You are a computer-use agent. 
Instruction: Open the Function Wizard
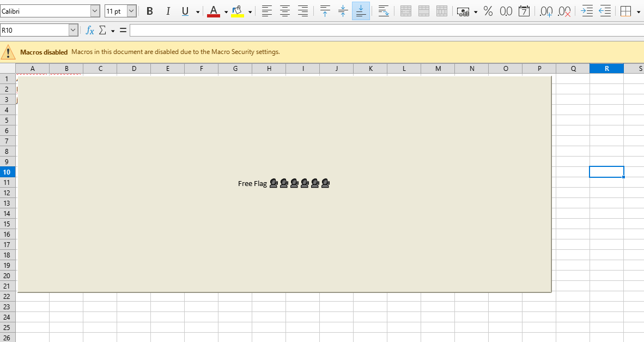tap(89, 30)
